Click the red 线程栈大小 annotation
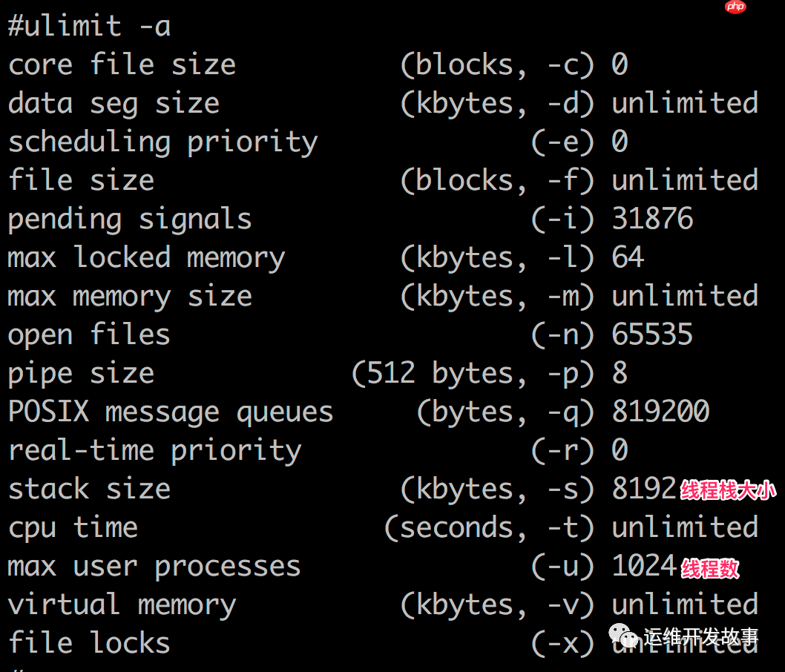Screen dimensions: 785x672 tap(728, 490)
